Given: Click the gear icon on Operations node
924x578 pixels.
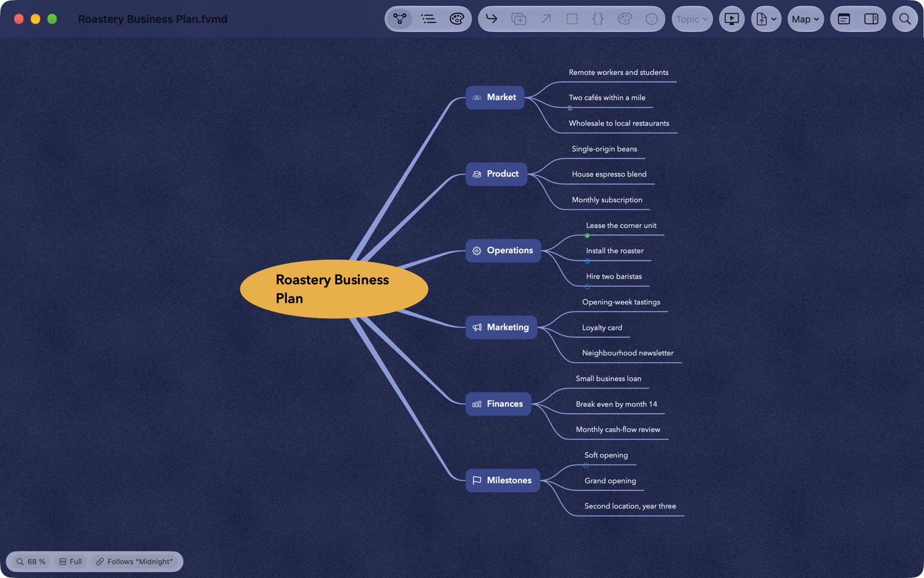Looking at the screenshot, I should [x=477, y=251].
